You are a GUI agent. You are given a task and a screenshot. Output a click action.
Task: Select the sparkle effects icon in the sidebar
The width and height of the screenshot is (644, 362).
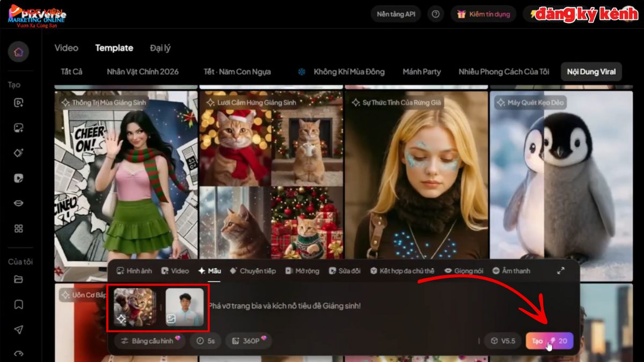coord(19,153)
